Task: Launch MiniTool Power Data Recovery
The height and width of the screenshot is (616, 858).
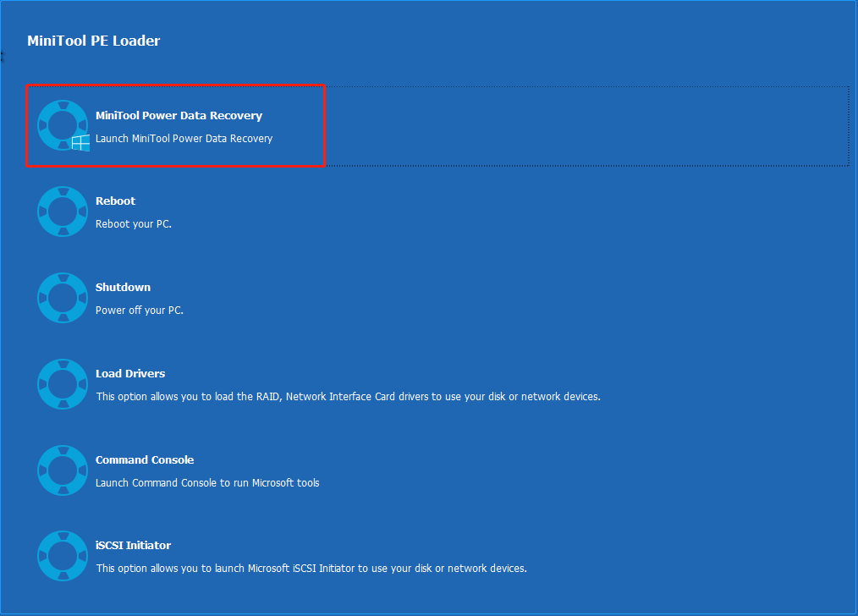Action: [178, 116]
